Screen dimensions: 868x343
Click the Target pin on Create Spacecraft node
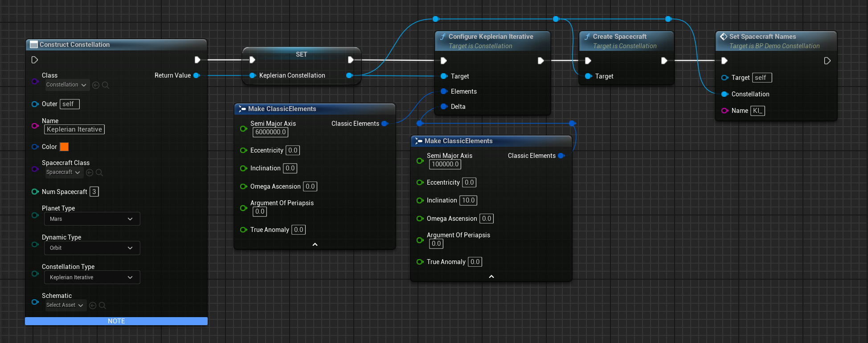[588, 76]
